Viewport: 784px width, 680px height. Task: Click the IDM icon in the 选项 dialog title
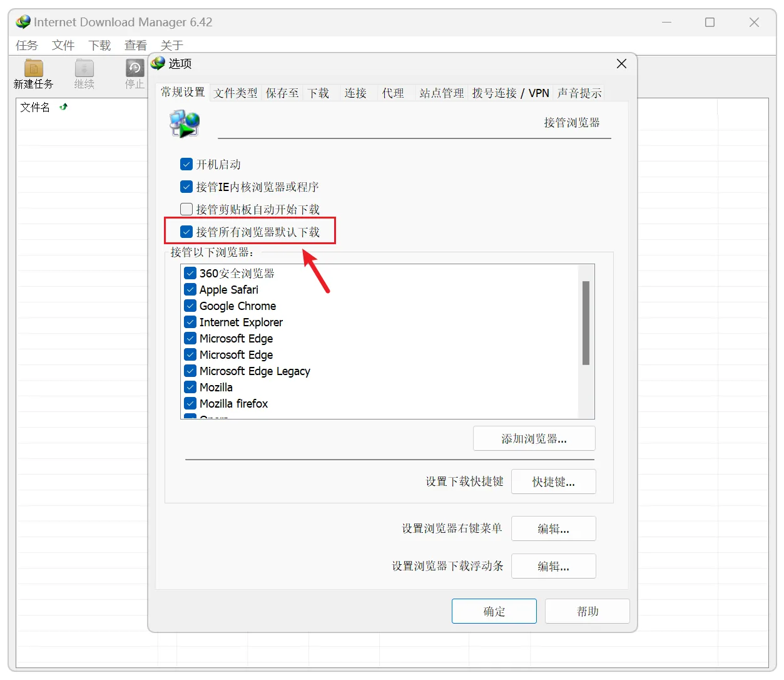(158, 63)
